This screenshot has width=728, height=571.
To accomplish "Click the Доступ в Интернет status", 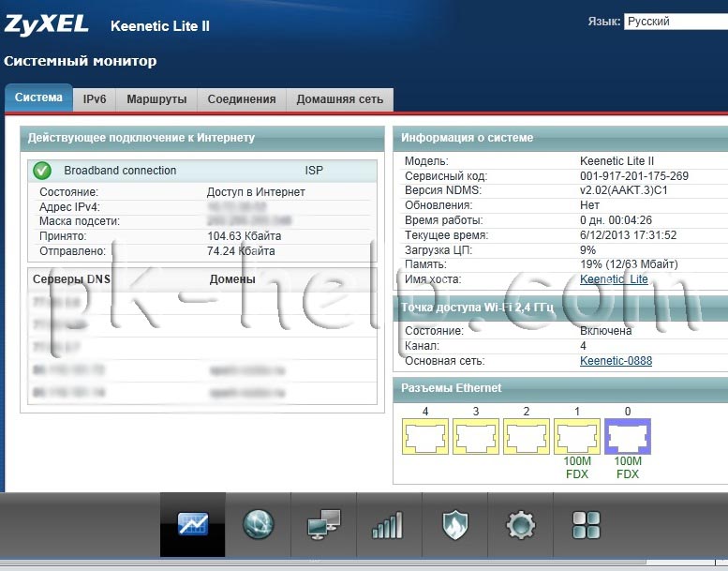I will coord(256,192).
